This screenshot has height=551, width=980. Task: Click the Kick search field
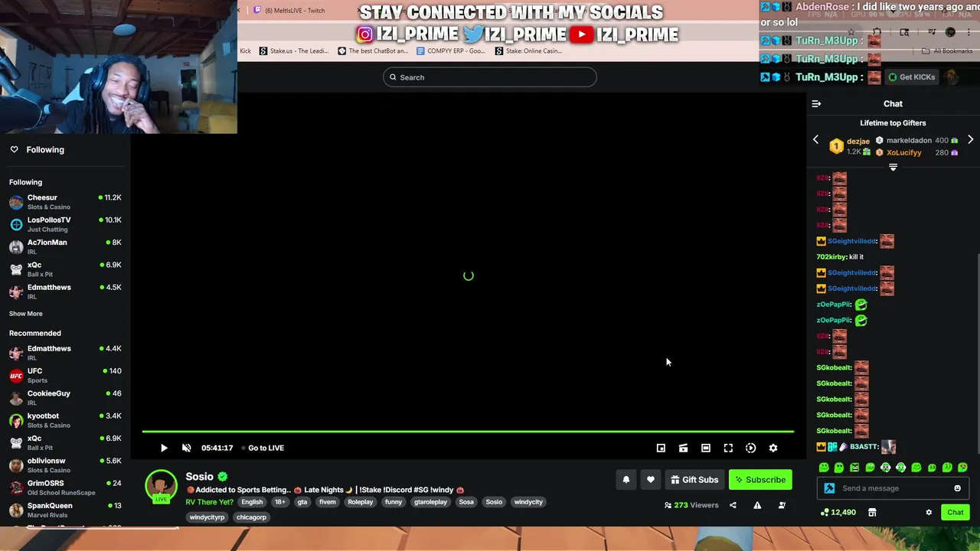click(490, 77)
